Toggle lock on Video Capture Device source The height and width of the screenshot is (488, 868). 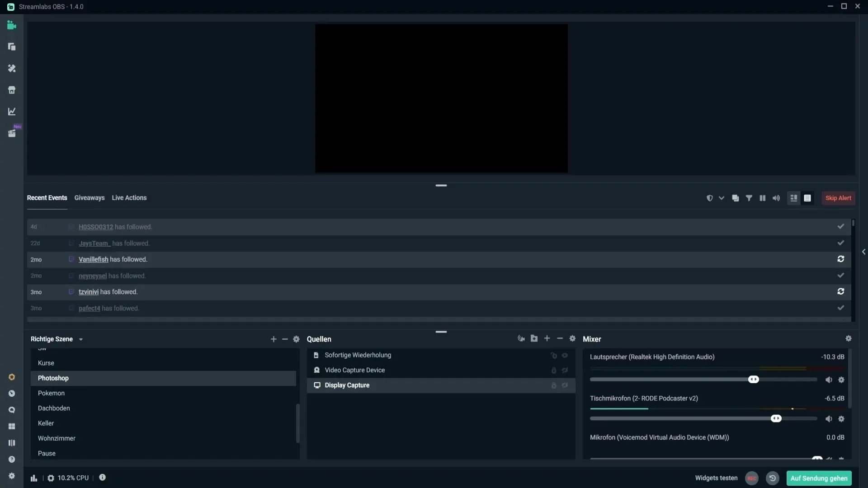pyautogui.click(x=554, y=371)
